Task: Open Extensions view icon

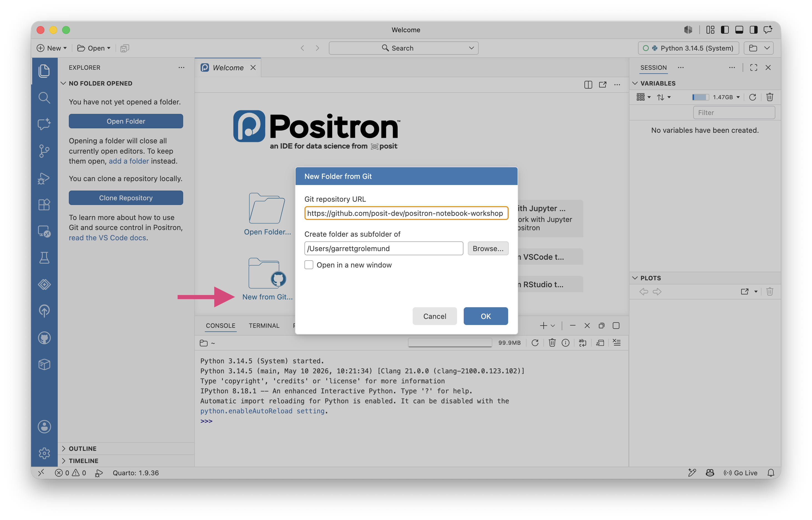Action: [x=44, y=204]
